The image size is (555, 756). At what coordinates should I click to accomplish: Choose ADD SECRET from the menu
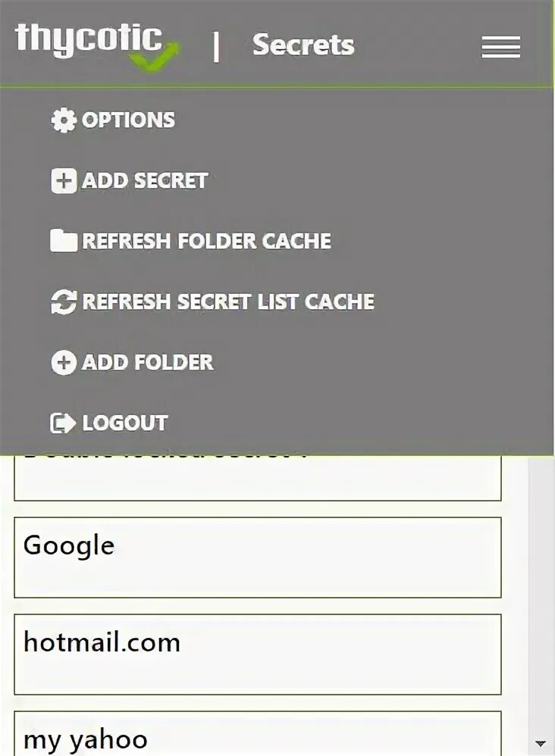click(x=145, y=181)
